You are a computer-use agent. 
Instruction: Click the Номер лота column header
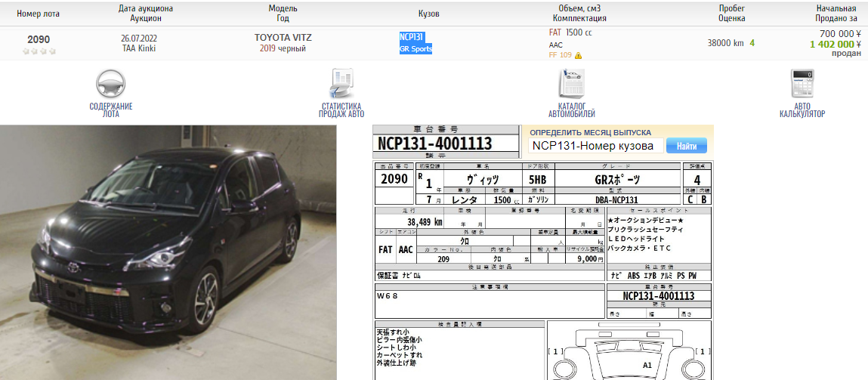click(x=39, y=14)
